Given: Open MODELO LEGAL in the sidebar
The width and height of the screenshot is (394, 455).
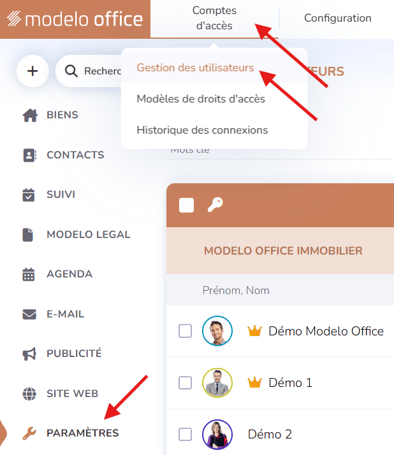Looking at the screenshot, I should coord(88,235).
